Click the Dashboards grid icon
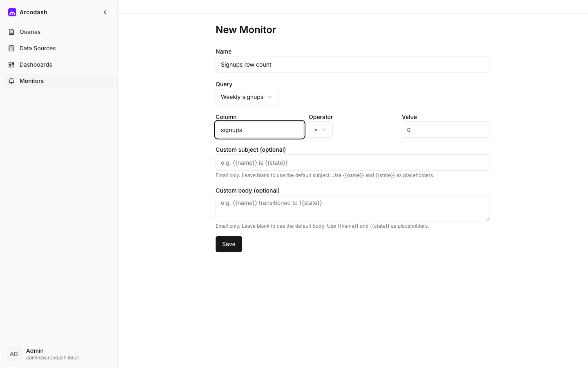Screen dimensions: 588x368 (x=11, y=65)
